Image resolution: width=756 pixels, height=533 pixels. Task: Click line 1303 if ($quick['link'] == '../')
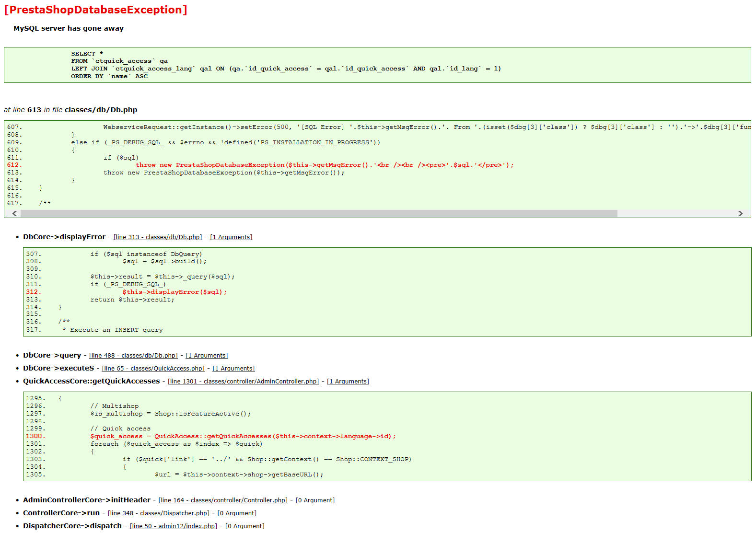(x=267, y=459)
